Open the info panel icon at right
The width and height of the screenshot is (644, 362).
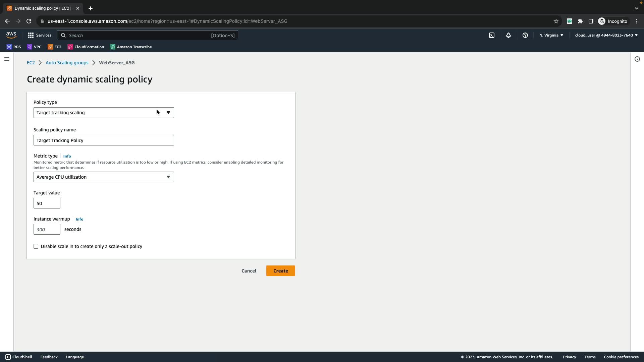637,59
